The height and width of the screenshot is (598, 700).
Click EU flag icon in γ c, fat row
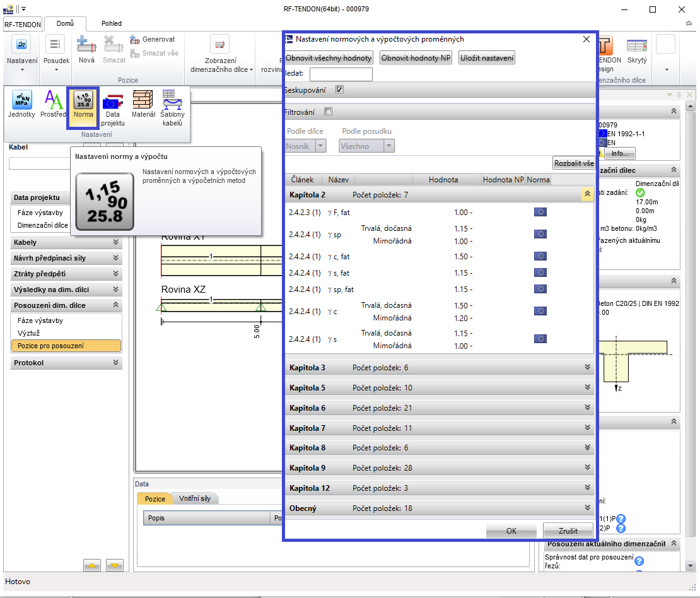point(540,256)
